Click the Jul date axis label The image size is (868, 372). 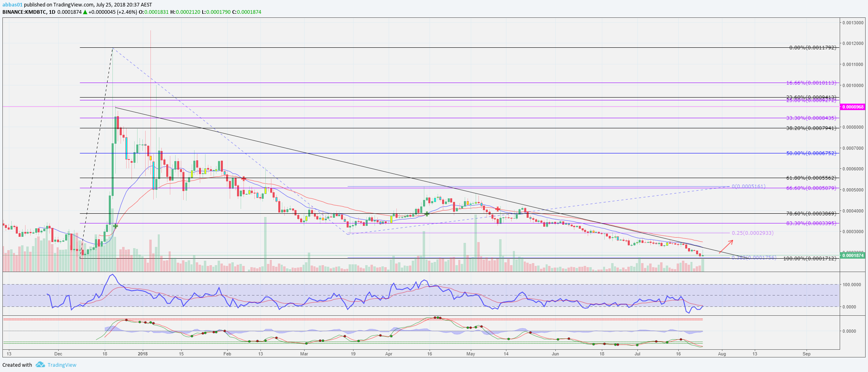point(637,354)
